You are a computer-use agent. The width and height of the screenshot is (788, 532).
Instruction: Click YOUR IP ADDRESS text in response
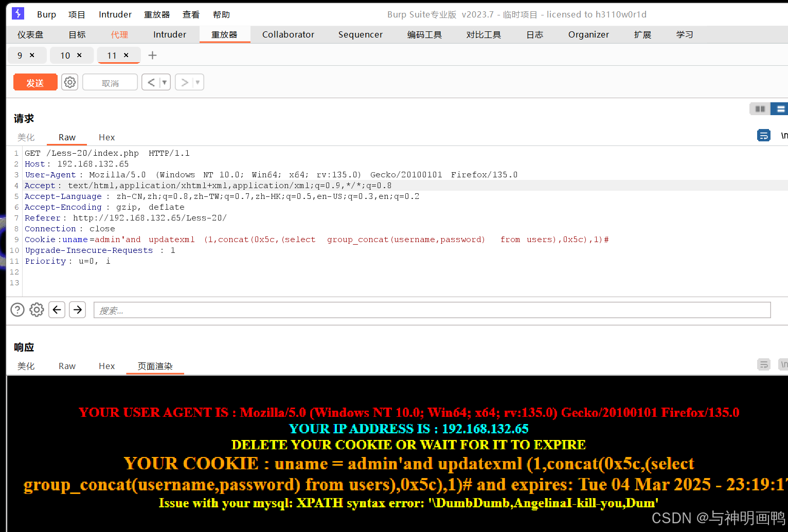coord(408,429)
